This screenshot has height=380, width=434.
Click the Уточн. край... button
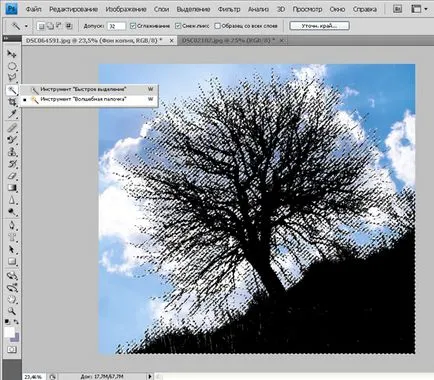[x=319, y=26]
